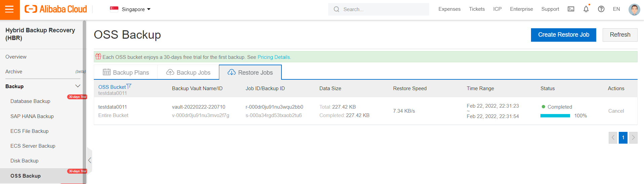Screen dimensions: 644x184
Task: Click Create Restore Job button
Action: pos(564,35)
